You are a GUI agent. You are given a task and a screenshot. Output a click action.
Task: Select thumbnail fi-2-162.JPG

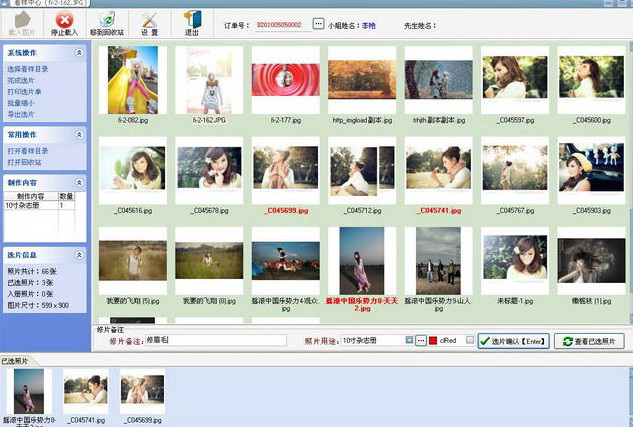click(209, 80)
